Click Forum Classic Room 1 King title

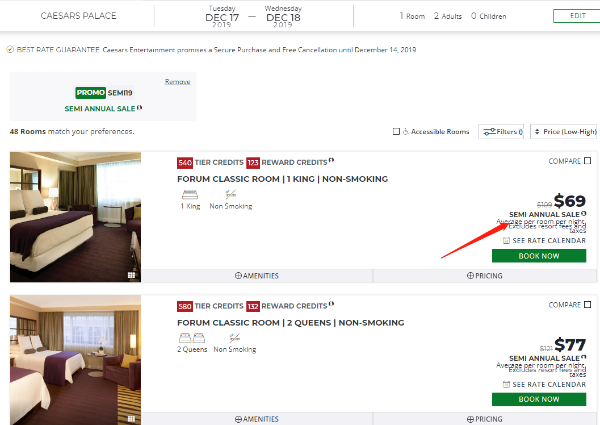tap(282, 179)
